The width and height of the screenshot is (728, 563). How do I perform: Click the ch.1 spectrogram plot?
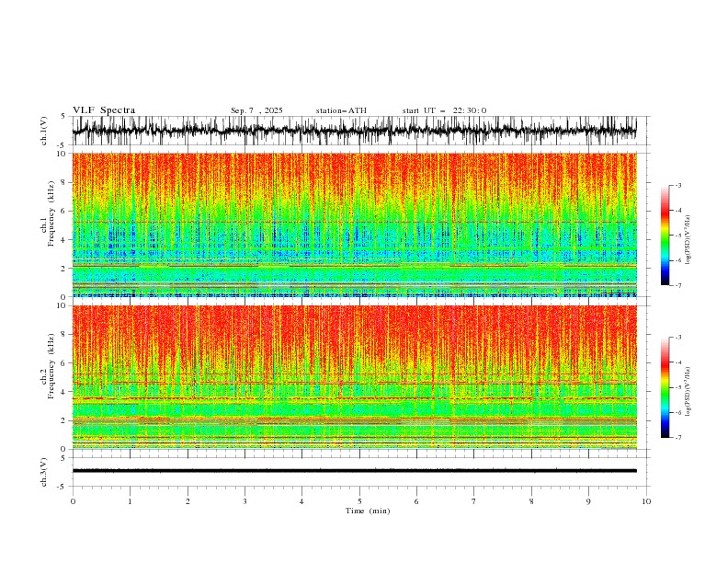coord(355,224)
